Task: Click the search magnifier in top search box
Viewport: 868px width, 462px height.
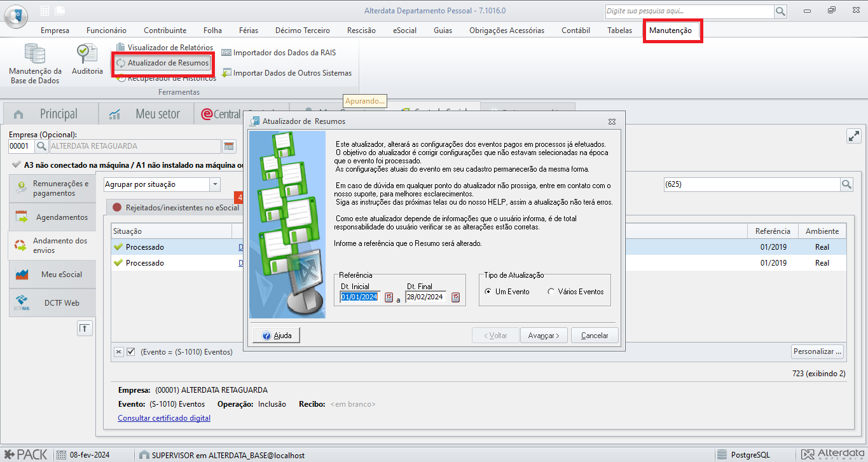Action: click(x=780, y=11)
